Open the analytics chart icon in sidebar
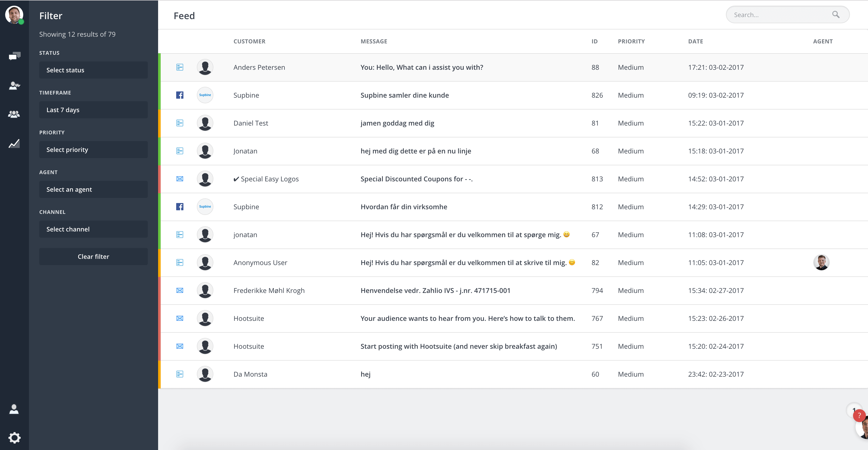 (x=14, y=143)
